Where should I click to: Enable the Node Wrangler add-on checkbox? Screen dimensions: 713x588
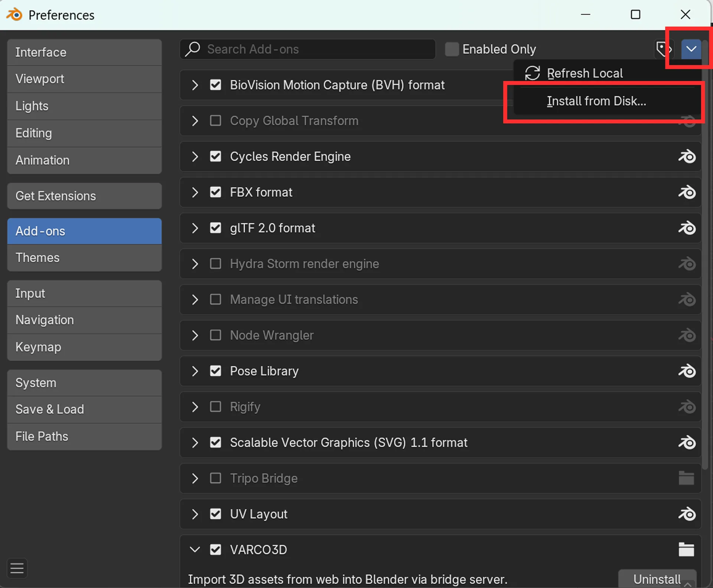[215, 335]
